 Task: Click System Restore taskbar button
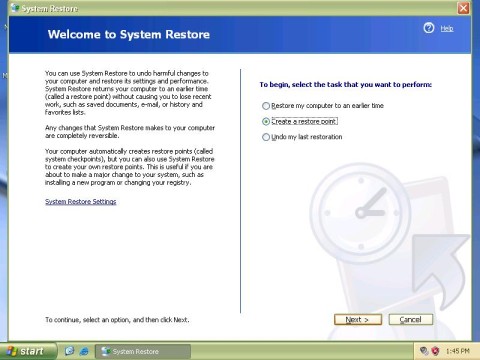click(143, 351)
